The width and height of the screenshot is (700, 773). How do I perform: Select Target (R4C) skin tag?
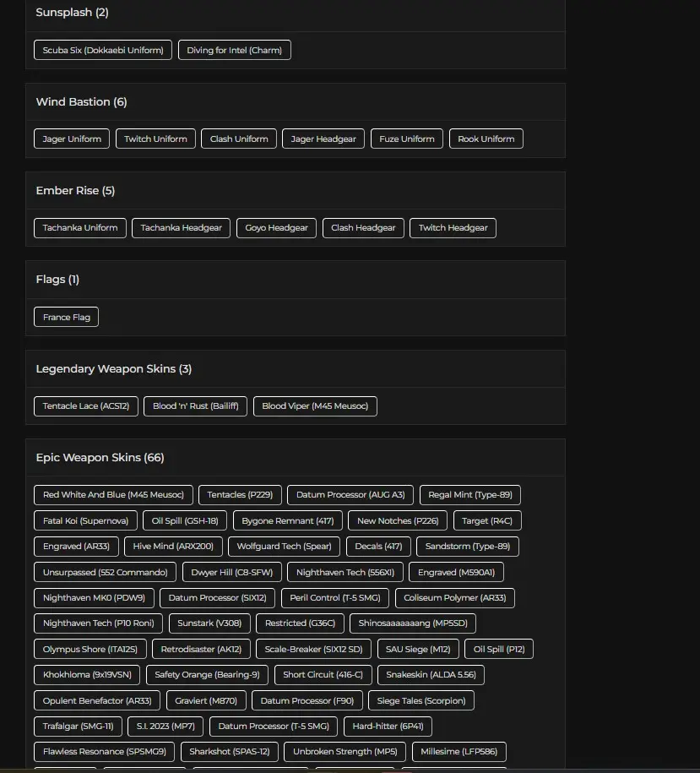[x=487, y=520]
